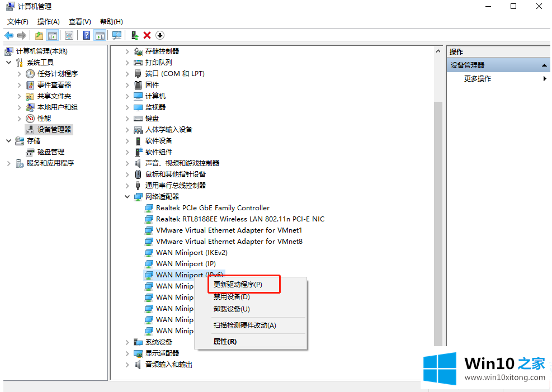
Task: Click the 本地用户和组 icon
Action: pyautogui.click(x=30, y=107)
